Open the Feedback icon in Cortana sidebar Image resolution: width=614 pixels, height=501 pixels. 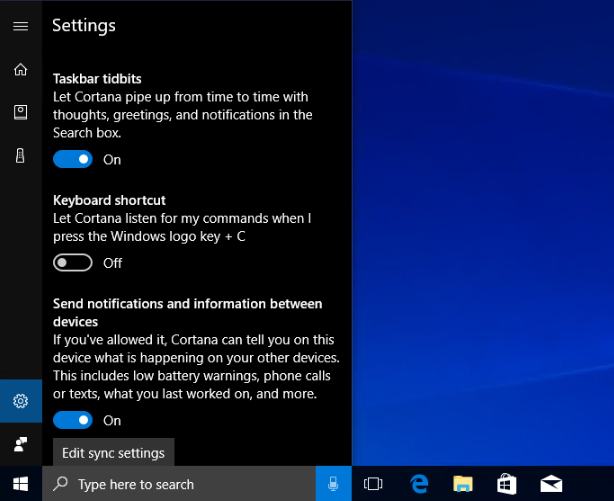tap(20, 444)
